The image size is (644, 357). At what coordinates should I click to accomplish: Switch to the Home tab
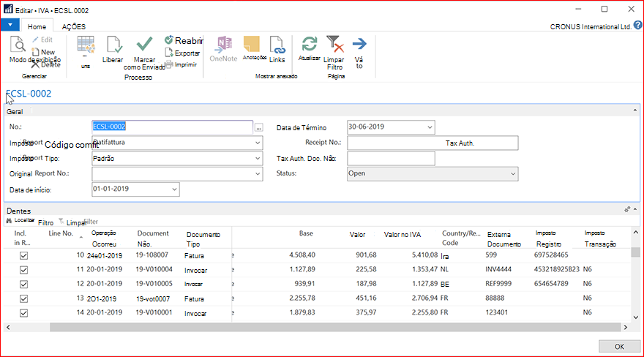tap(37, 26)
